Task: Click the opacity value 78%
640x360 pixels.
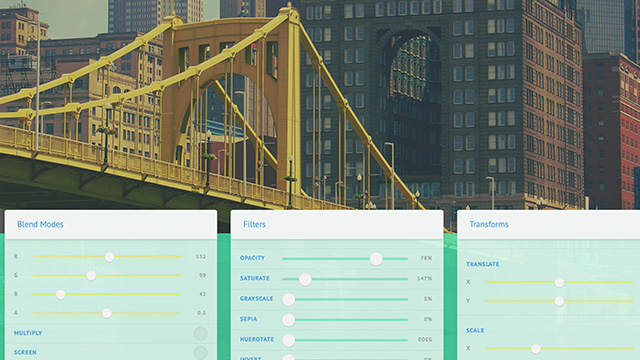Action: 426,258
